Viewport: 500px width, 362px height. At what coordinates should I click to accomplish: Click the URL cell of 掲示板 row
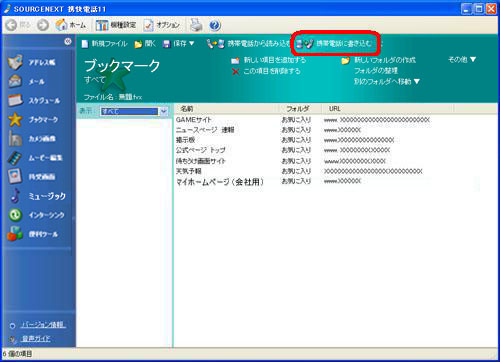point(359,140)
